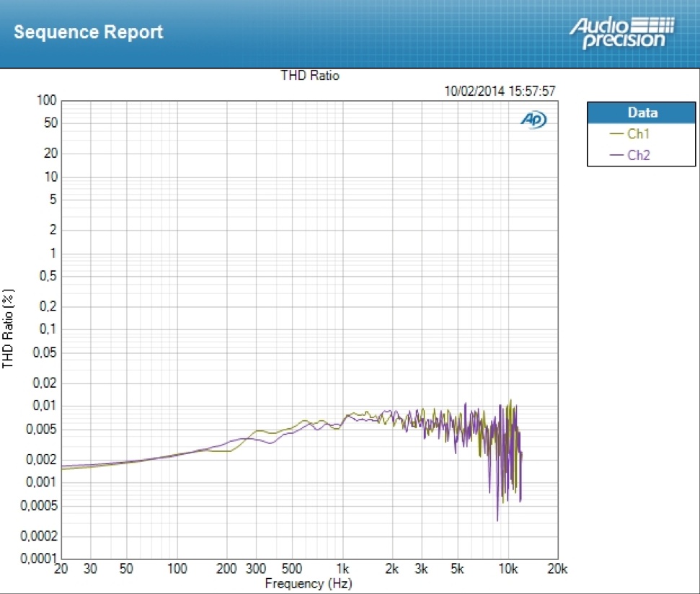Click the 200 tick on frequency axis

(x=228, y=569)
